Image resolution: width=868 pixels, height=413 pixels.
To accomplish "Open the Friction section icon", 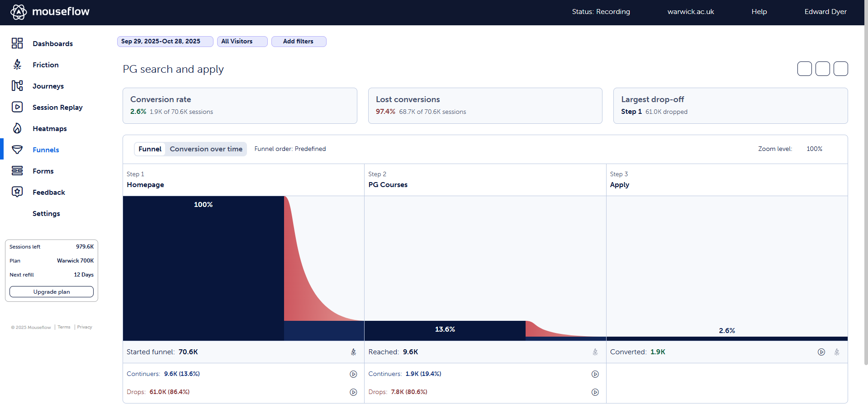I will tap(17, 65).
